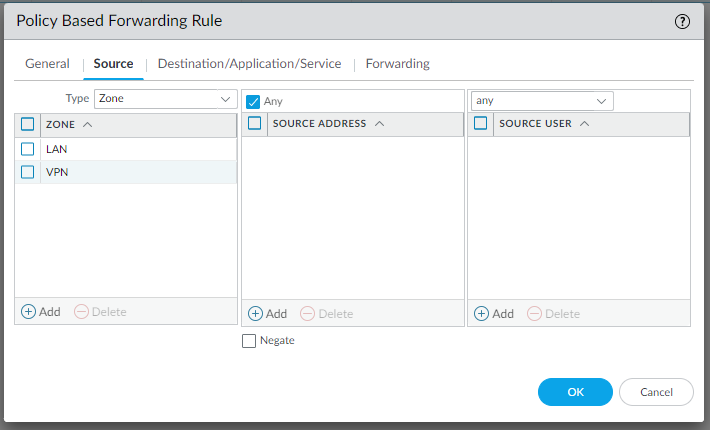Expand the source user 'any' dropdown

[541, 101]
